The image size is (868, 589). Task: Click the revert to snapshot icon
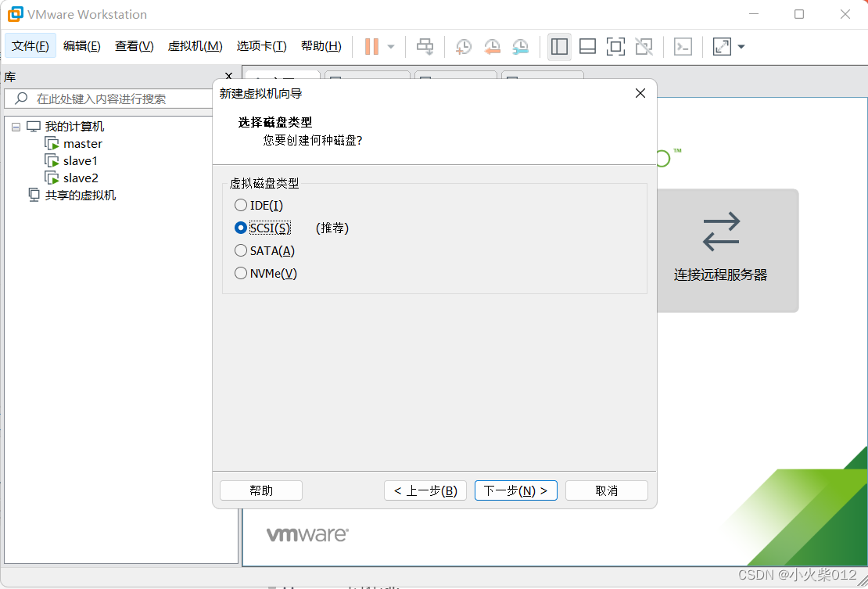492,46
